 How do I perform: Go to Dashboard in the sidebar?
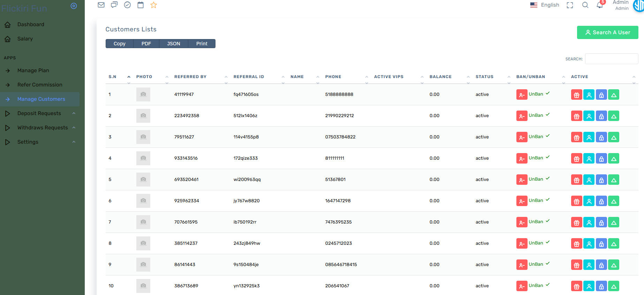(31, 24)
